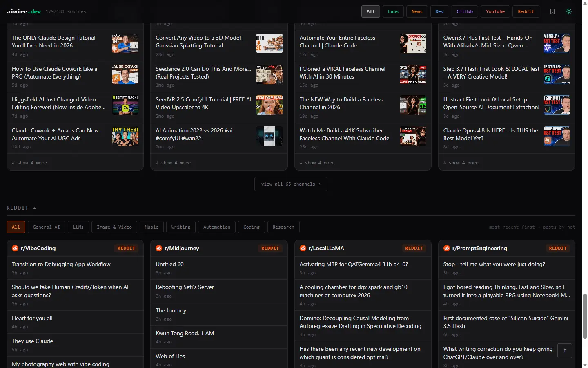
Task: Click REDDIT badge on r/LocalLLaMA card
Action: pyautogui.click(x=414, y=248)
